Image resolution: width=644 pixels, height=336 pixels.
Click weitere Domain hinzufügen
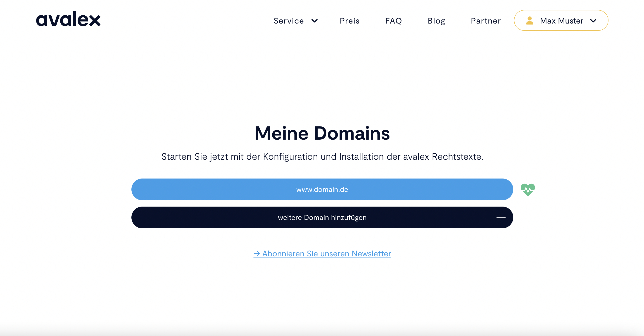322,217
